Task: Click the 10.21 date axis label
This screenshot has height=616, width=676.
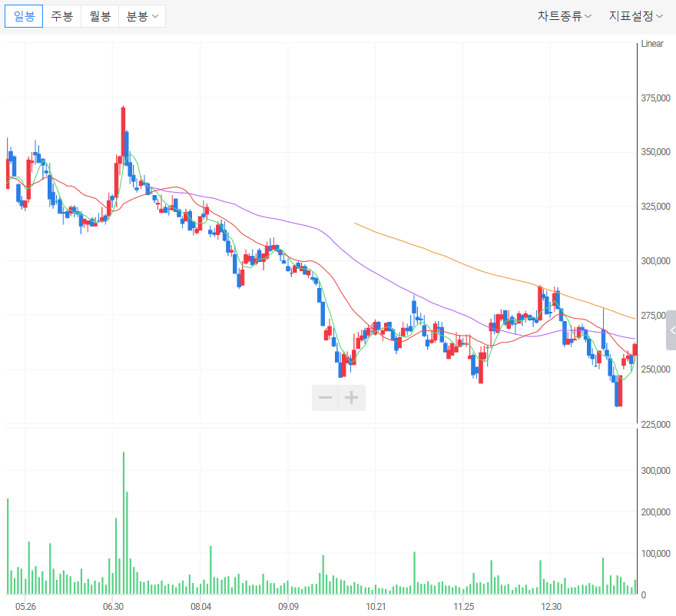Action: tap(376, 607)
